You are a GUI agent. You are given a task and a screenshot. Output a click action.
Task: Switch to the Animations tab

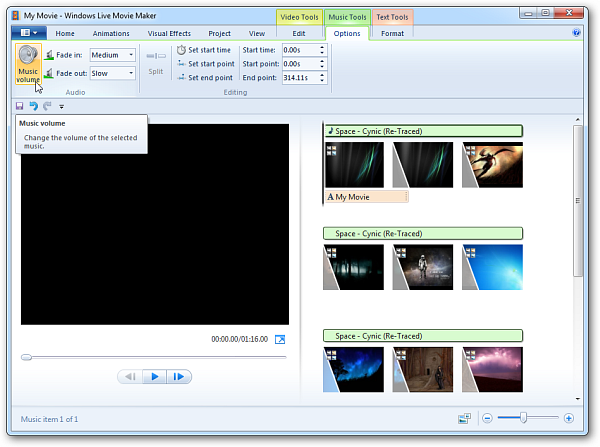(x=111, y=33)
